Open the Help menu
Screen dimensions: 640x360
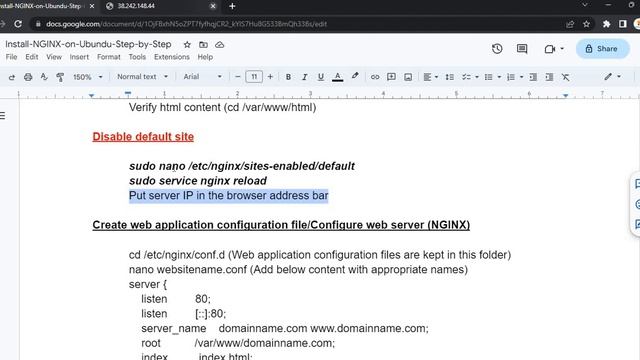[205, 57]
